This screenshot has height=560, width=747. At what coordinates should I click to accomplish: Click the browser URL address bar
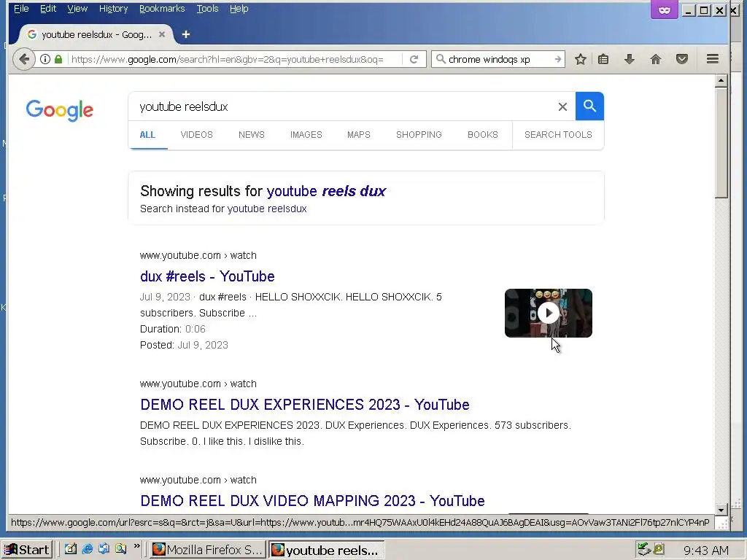pyautogui.click(x=233, y=59)
